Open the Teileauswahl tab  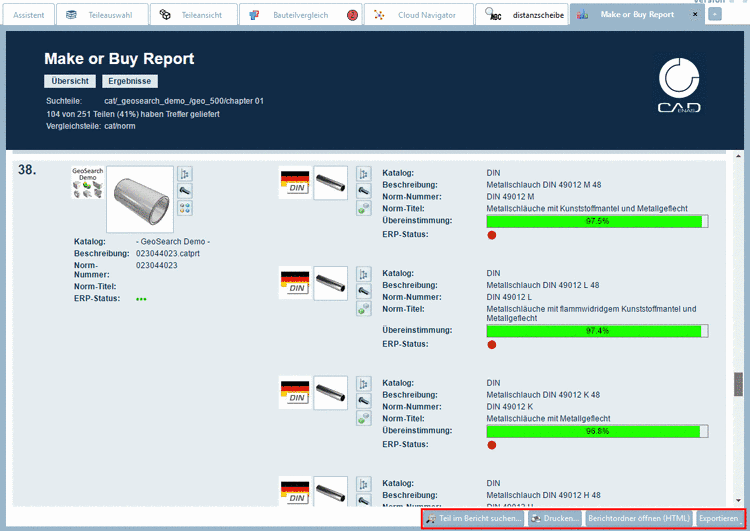click(102, 15)
